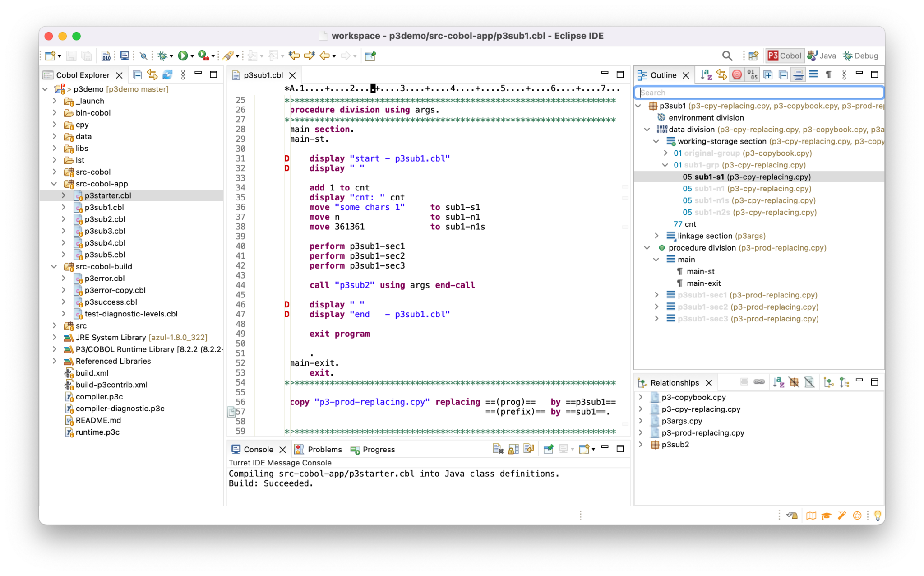This screenshot has width=924, height=576.
Task: Run the application using the green Run icon
Action: coord(183,56)
